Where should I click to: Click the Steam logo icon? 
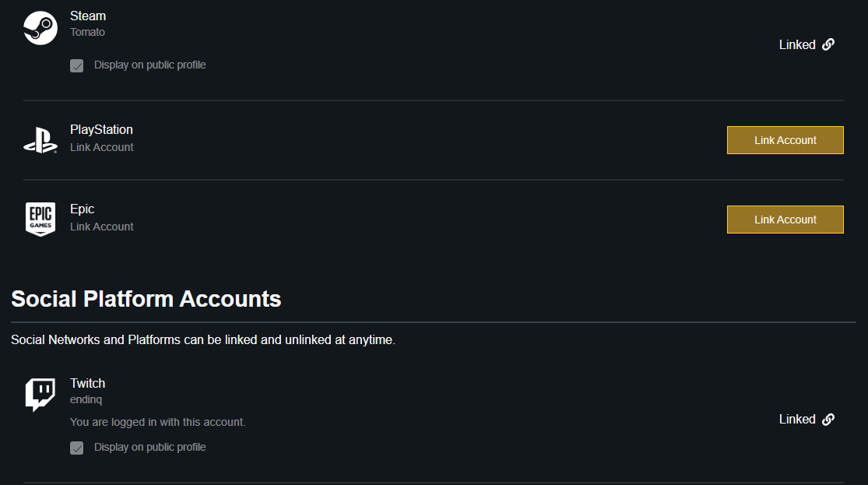[x=40, y=28]
